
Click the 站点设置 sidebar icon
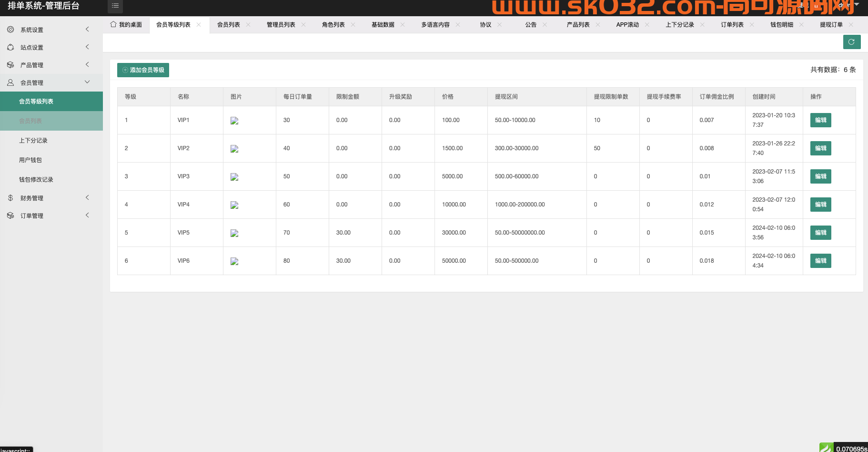click(10, 47)
